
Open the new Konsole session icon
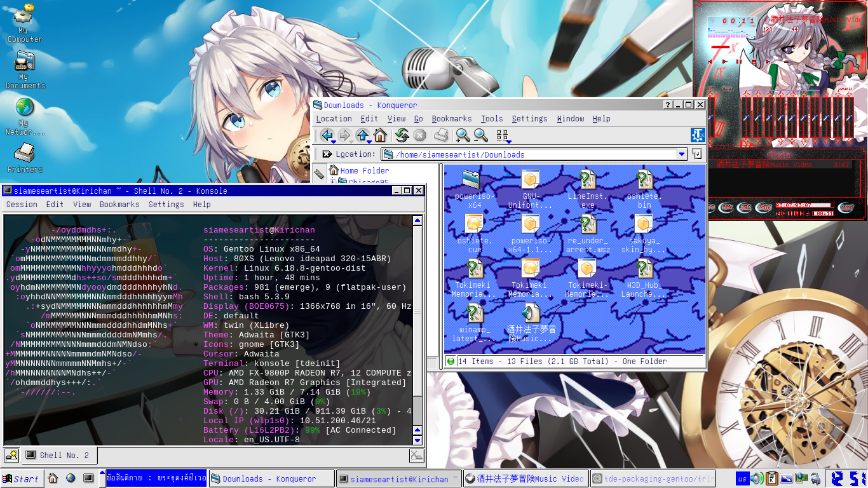click(x=11, y=455)
